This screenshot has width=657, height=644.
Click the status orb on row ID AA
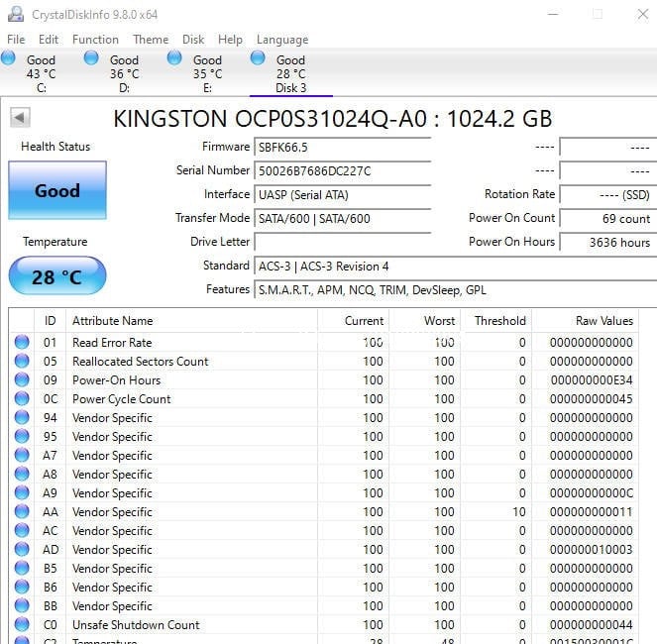coord(22,511)
